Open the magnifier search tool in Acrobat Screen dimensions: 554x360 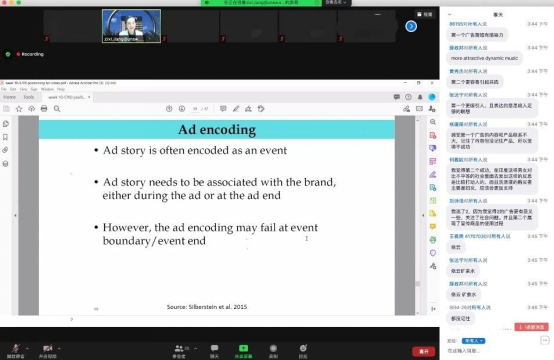tap(57, 109)
